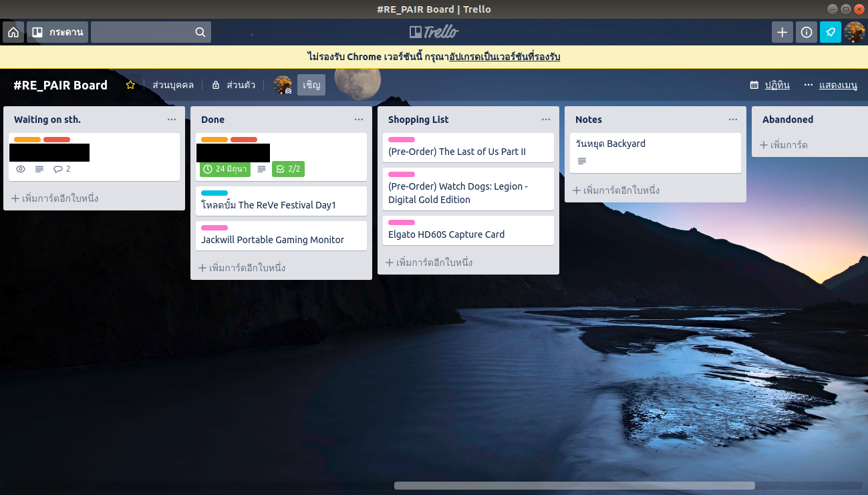The width and height of the screenshot is (868, 495).
Task: Open the boards (กระดาน) menu
Action: point(57,32)
